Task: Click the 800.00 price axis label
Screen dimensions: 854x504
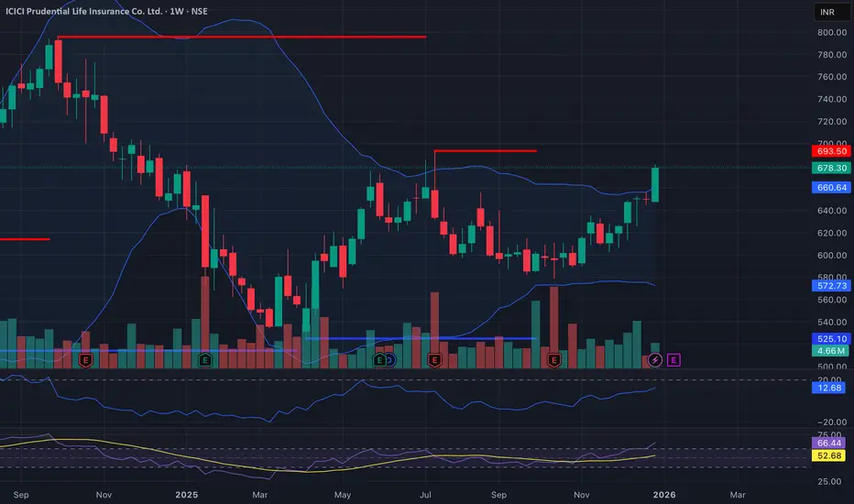Action: pos(832,32)
